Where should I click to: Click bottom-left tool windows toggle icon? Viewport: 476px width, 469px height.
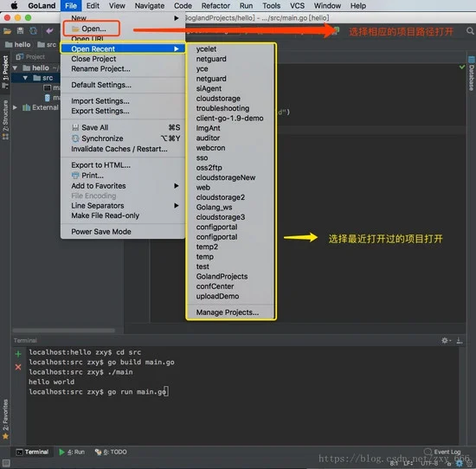[6, 463]
